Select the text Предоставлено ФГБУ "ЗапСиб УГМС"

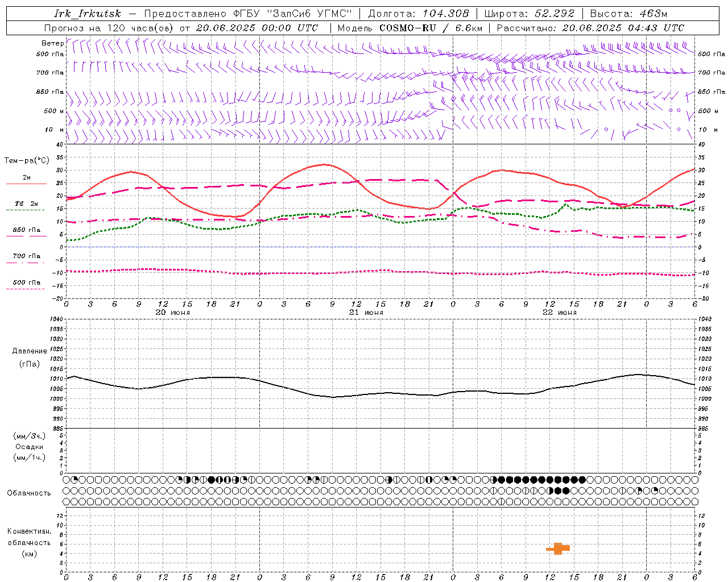(x=249, y=14)
